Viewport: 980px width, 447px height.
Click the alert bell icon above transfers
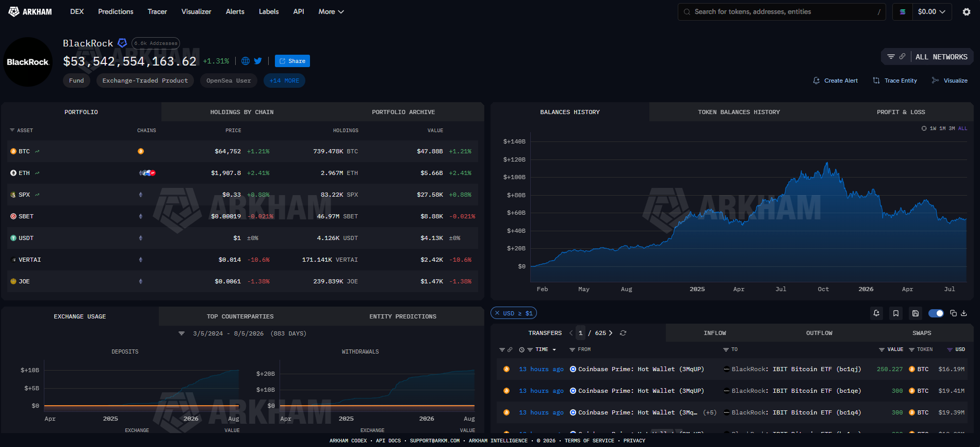[x=876, y=313]
